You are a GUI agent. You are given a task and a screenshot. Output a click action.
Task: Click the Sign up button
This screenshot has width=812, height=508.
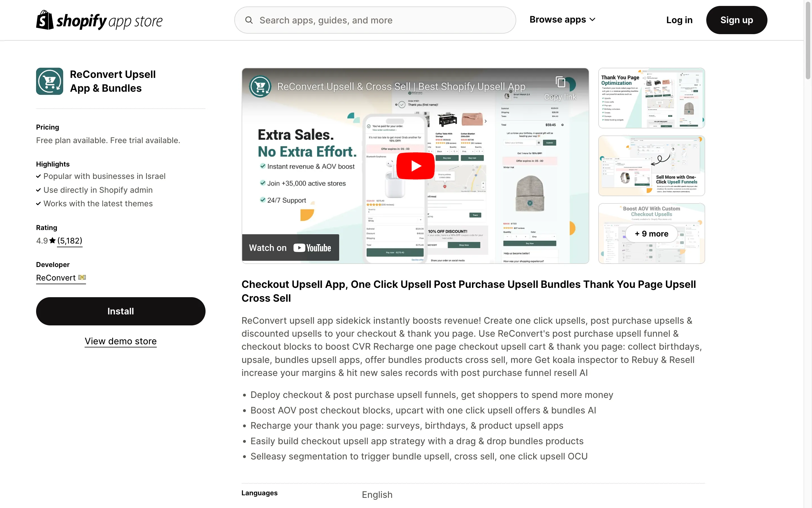pyautogui.click(x=736, y=20)
